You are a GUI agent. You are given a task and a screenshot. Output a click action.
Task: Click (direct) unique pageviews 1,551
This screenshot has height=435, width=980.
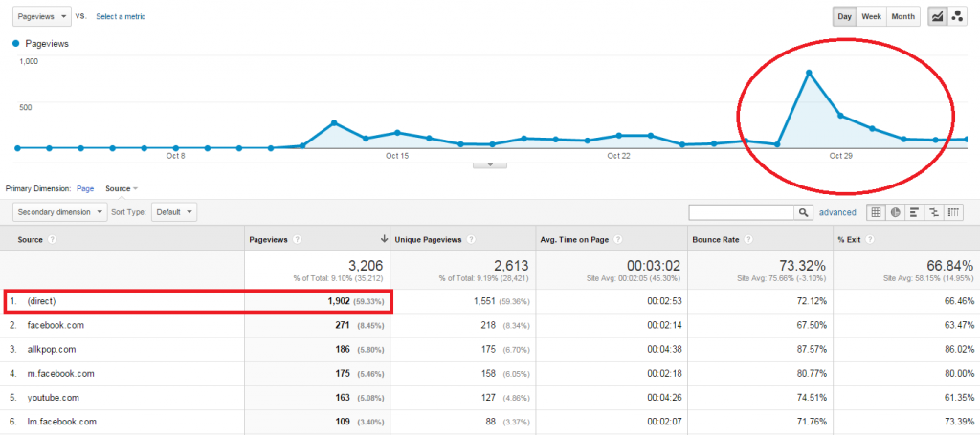(x=483, y=301)
